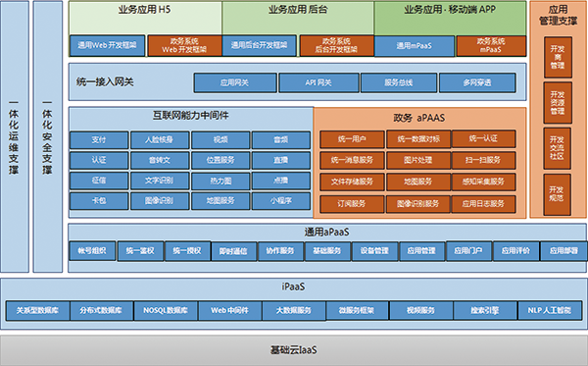Viewport: 588px width, 366px height.
Task: Click the 应用门户 block
Action: point(468,251)
